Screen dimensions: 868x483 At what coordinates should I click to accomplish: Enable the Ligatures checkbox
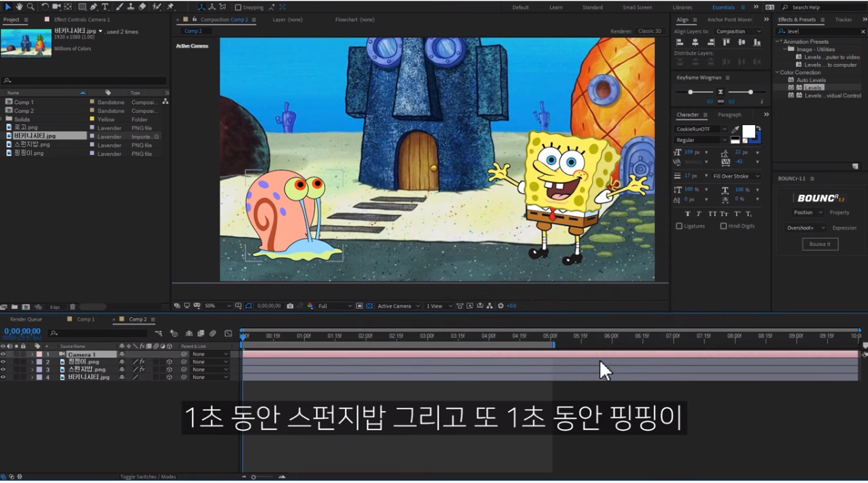coord(680,225)
